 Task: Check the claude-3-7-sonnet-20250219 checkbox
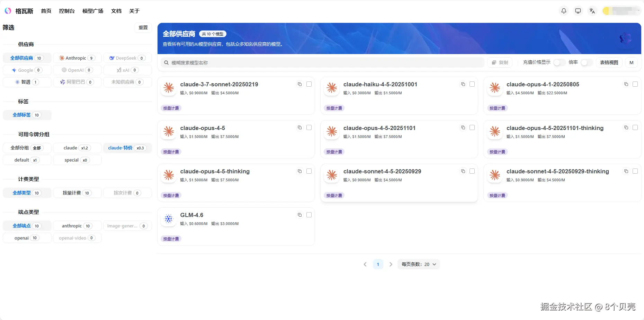pyautogui.click(x=309, y=84)
